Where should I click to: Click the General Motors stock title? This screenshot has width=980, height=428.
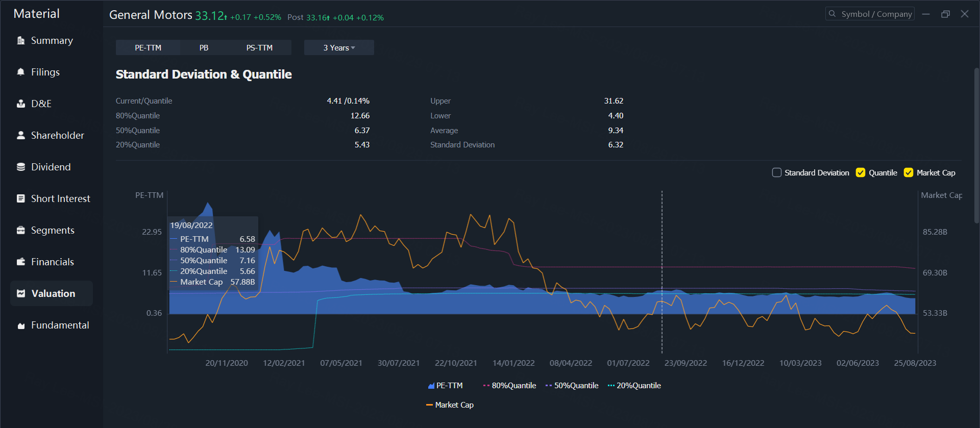(151, 15)
